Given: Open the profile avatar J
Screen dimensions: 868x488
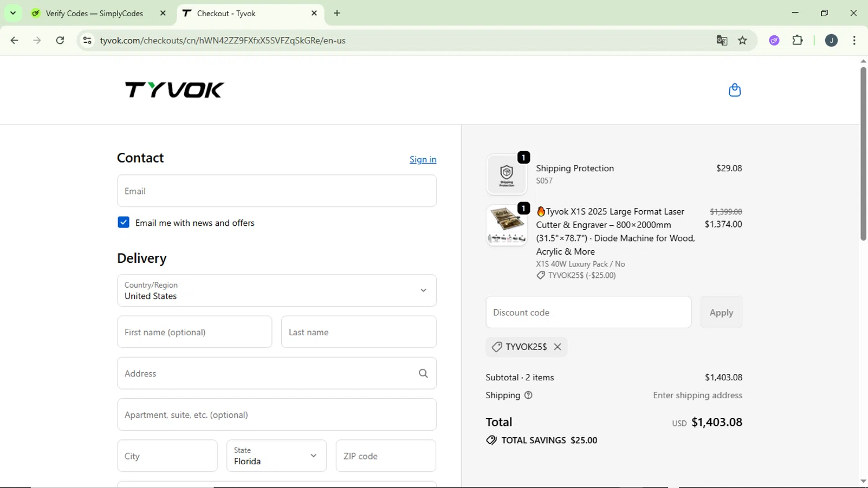Looking at the screenshot, I should [x=831, y=41].
